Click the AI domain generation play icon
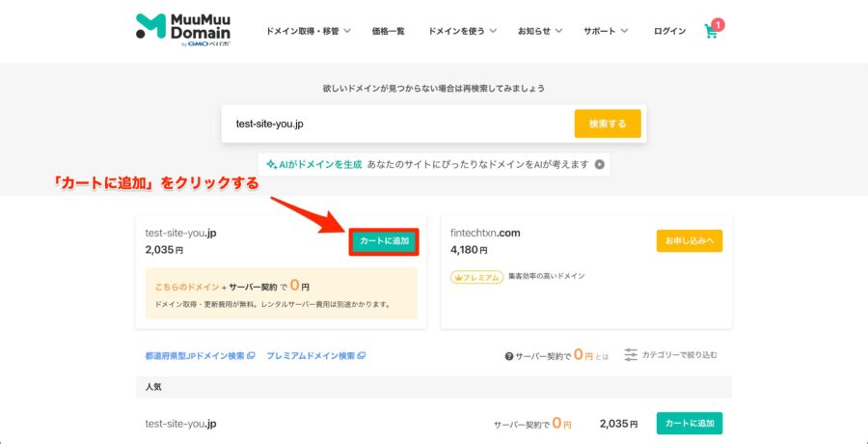This screenshot has height=444, width=868. coord(599,165)
